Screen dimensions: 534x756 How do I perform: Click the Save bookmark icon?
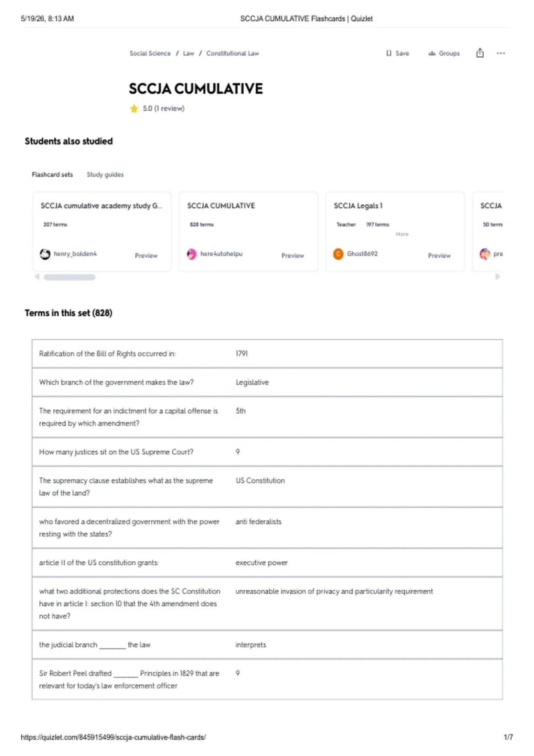tap(389, 53)
